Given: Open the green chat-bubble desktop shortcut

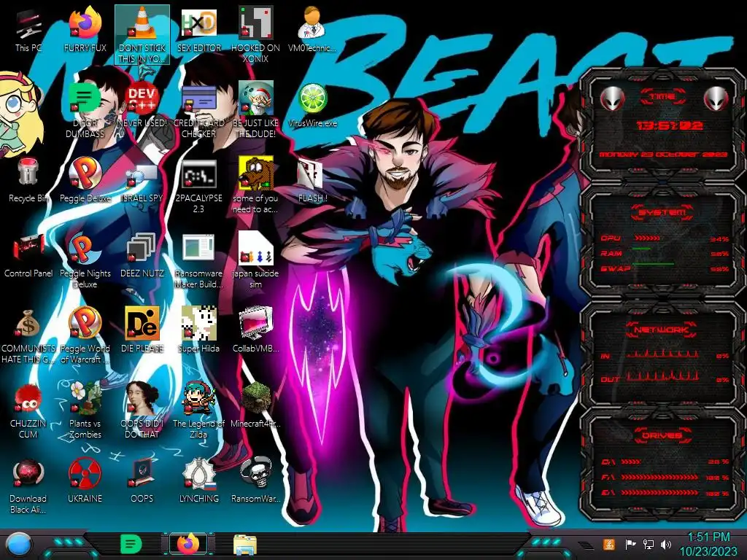Looking at the screenshot, I should click(85, 111).
